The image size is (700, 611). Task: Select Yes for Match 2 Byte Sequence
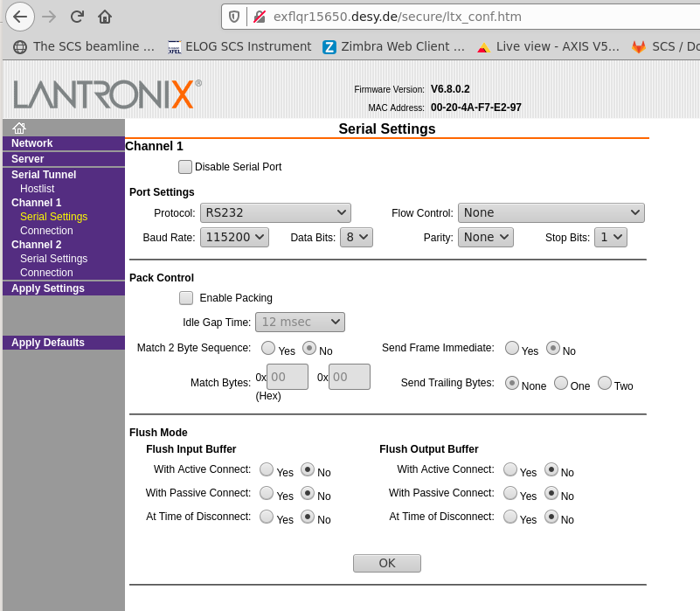(x=268, y=348)
